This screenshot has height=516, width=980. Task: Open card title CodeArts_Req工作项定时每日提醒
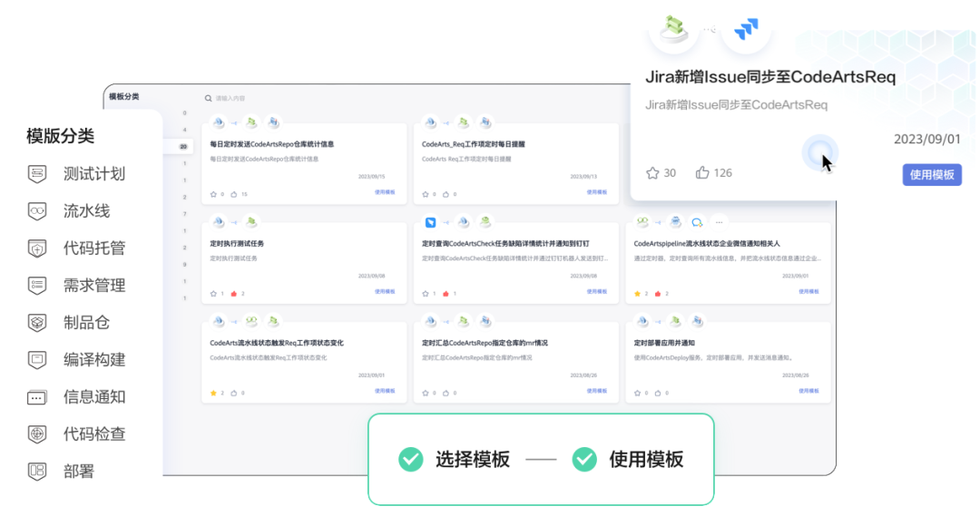click(x=473, y=144)
